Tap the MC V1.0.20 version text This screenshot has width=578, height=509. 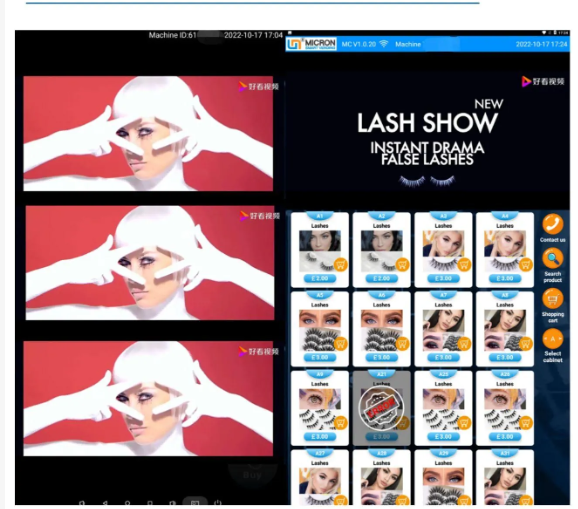(x=358, y=44)
